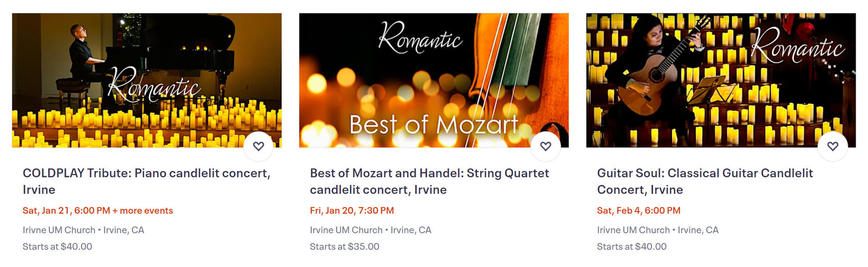Like the COLDPLAY Tribute concert with heart icon

click(x=258, y=146)
